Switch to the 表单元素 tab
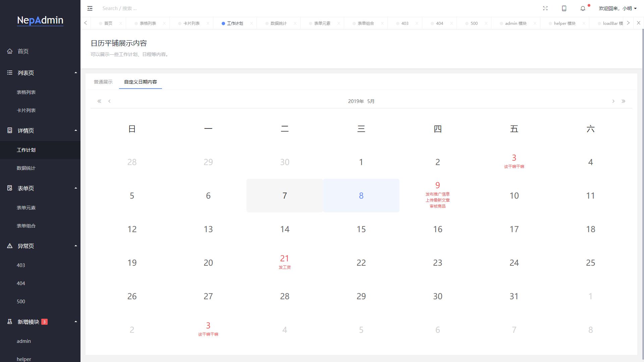Image resolution: width=644 pixels, height=362 pixels. click(322, 23)
